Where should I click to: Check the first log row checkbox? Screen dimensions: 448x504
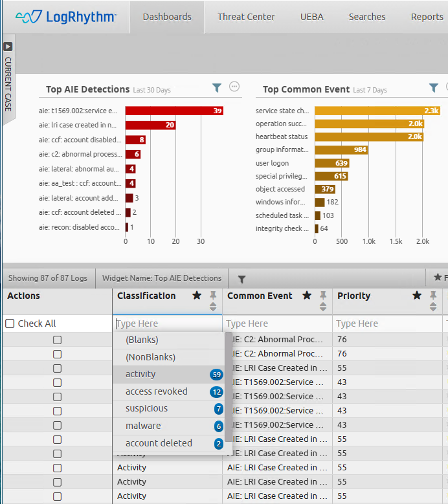(x=57, y=340)
